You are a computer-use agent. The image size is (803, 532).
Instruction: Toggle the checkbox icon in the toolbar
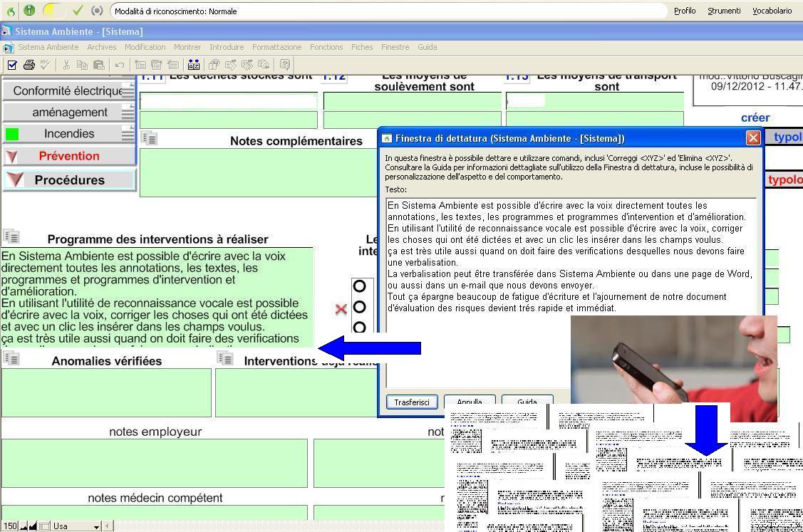click(x=12, y=65)
